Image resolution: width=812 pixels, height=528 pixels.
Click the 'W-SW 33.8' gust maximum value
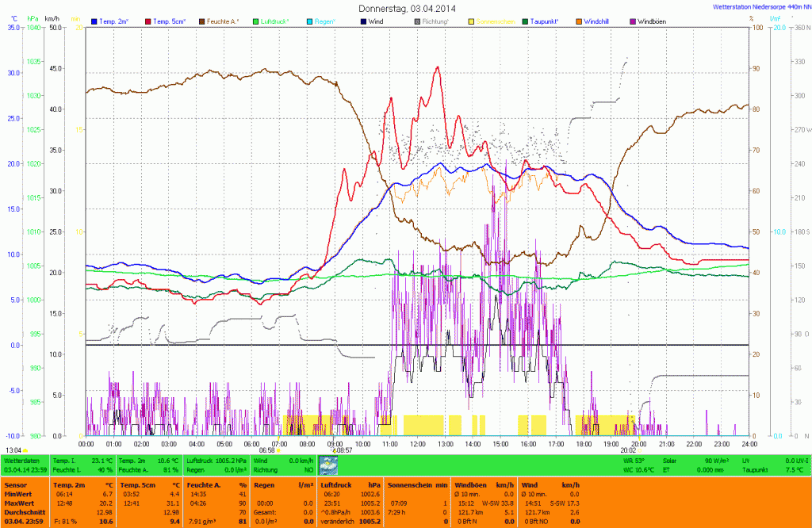click(498, 503)
